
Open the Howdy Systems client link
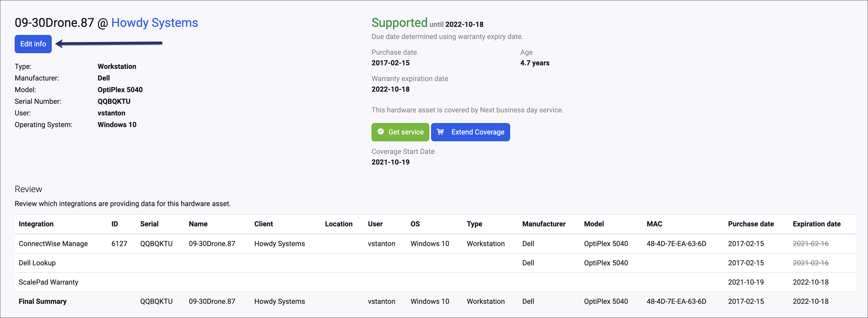pyautogui.click(x=154, y=23)
